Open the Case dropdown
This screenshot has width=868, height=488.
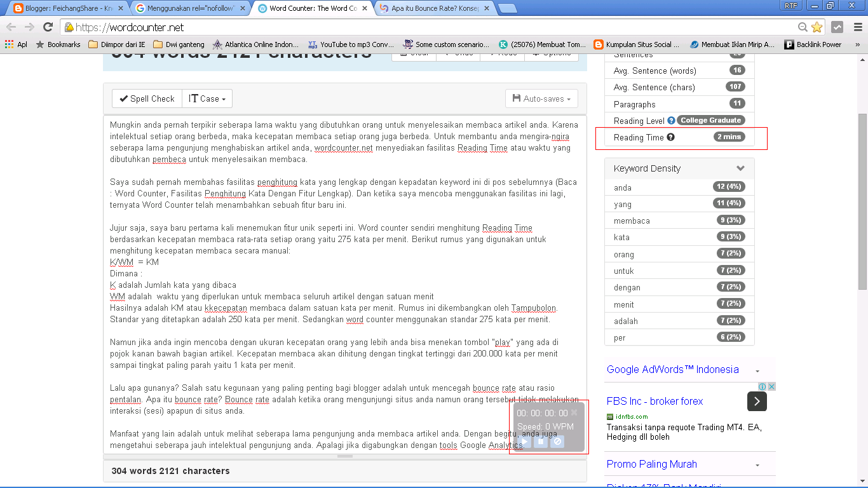click(207, 98)
